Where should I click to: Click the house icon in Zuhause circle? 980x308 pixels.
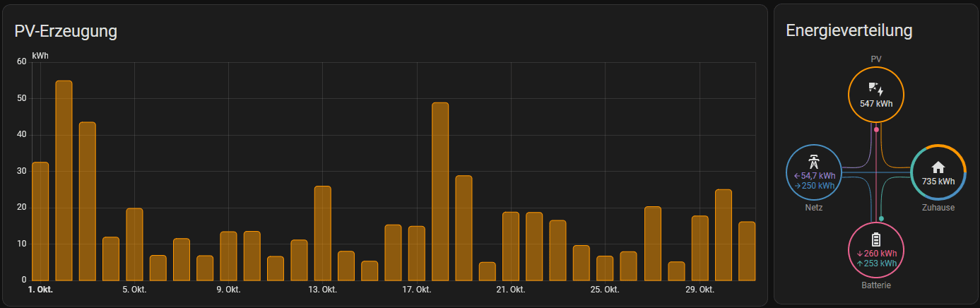click(x=938, y=167)
